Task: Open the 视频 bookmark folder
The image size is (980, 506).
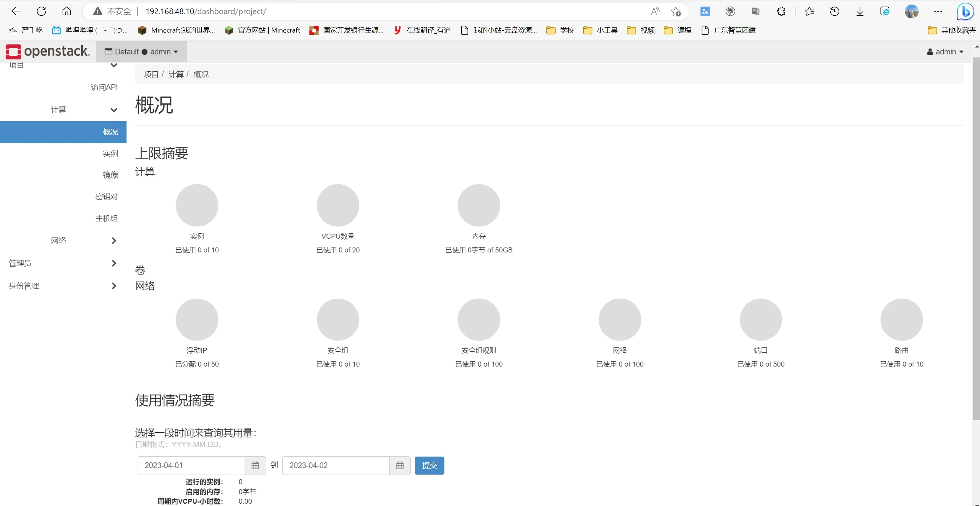Action: 641,30
